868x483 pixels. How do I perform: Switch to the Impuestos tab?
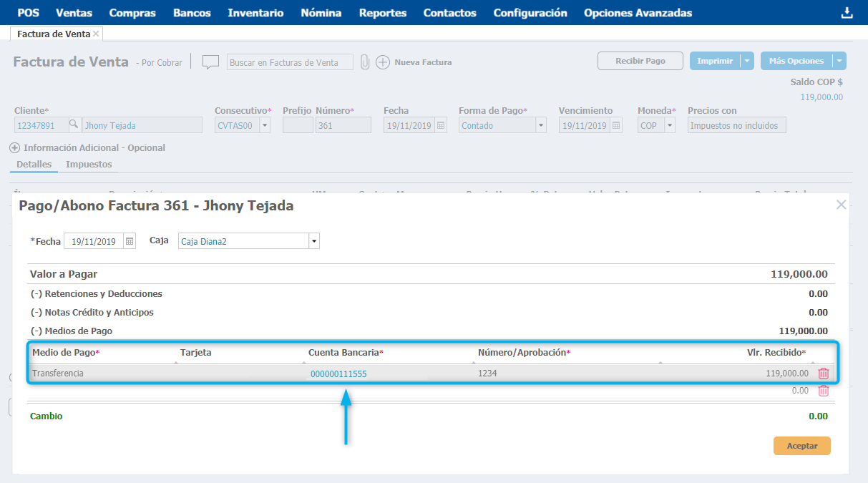[89, 165]
